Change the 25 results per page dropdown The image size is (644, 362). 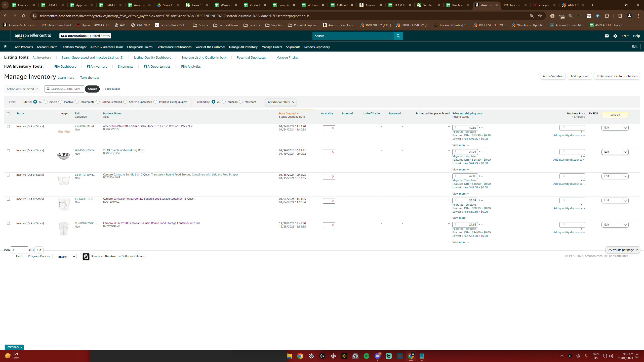(622, 250)
